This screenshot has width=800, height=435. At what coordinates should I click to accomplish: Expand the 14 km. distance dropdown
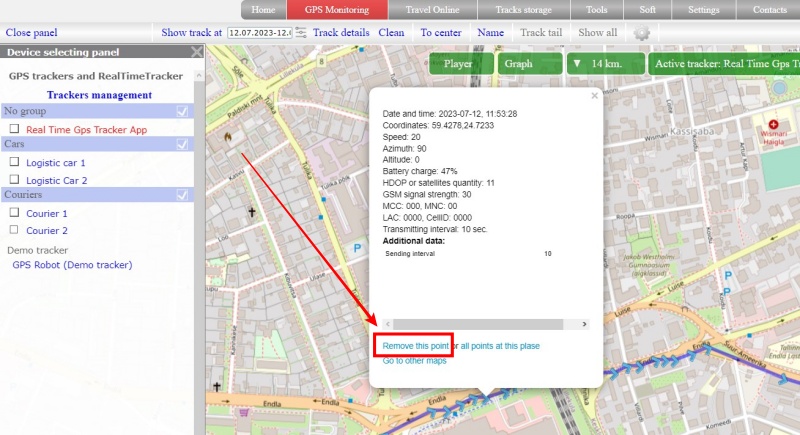(x=602, y=63)
